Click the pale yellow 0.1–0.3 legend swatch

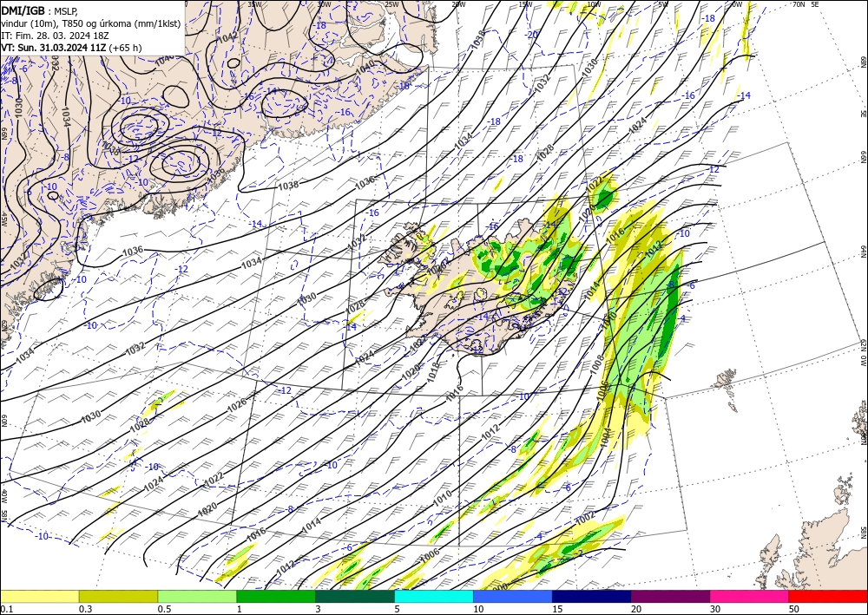39,596
